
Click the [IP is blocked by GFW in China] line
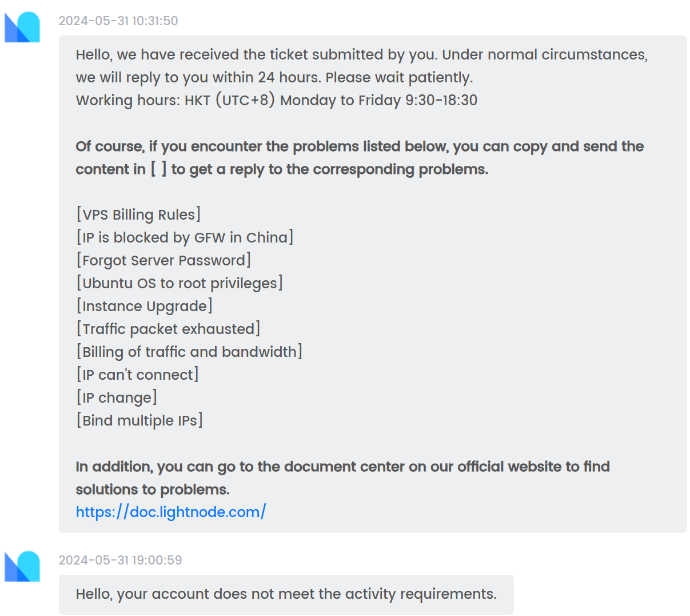[x=185, y=237]
